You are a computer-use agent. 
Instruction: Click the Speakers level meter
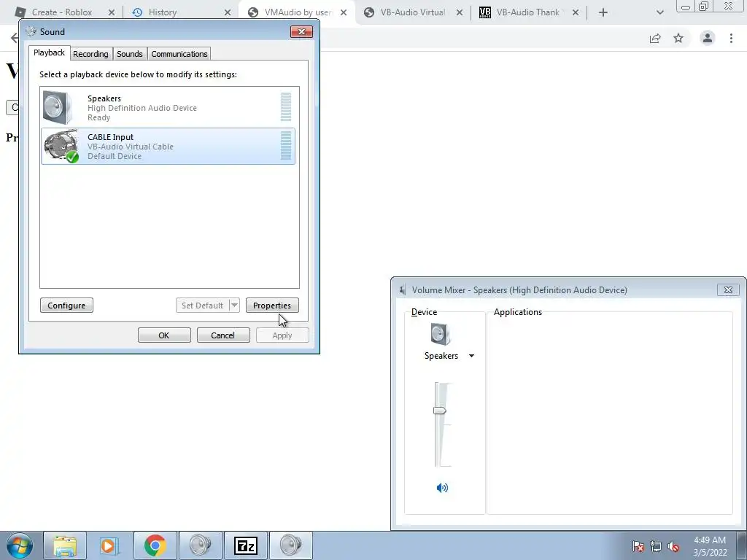tap(286, 107)
